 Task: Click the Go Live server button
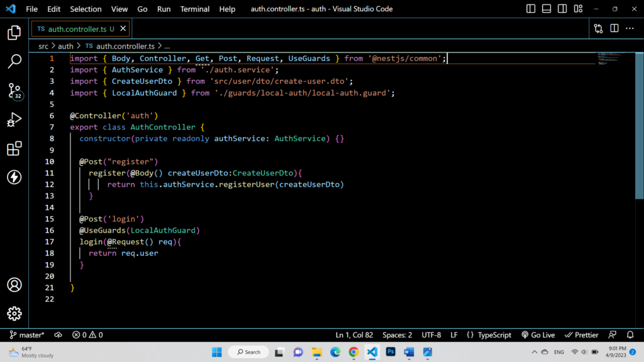(x=538, y=335)
